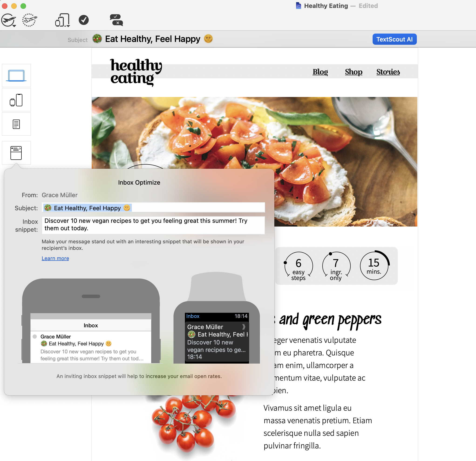The image size is (476, 461).
Task: Click the From Grace Müller sender field
Action: pos(60,195)
